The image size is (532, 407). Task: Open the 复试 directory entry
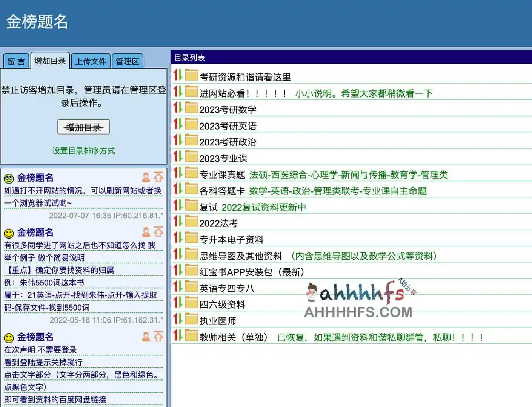(x=208, y=207)
